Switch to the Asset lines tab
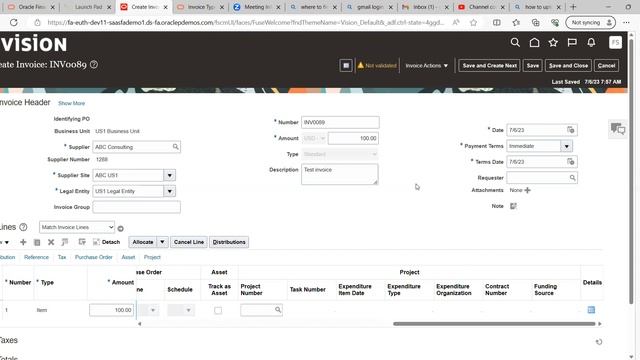Image resolution: width=640 pixels, height=360 pixels. click(x=128, y=257)
